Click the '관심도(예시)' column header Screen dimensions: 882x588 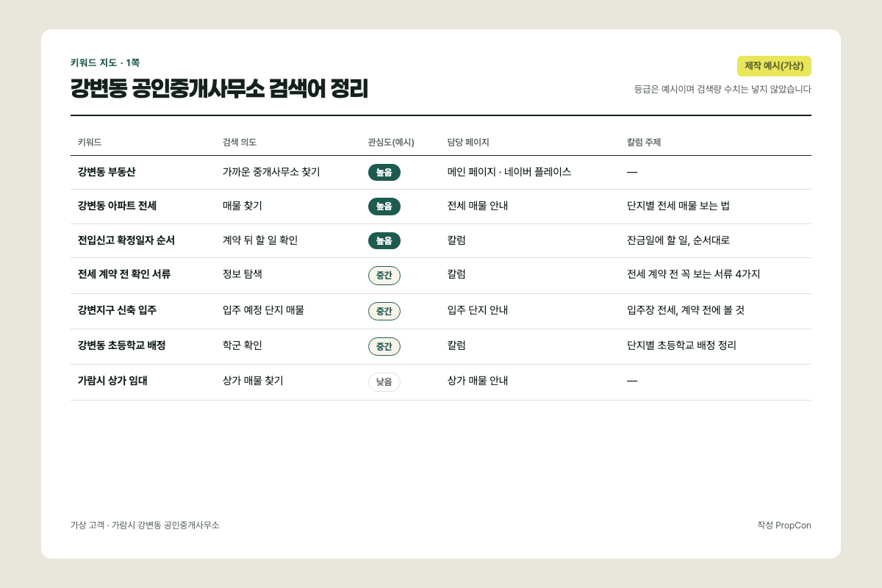point(391,143)
